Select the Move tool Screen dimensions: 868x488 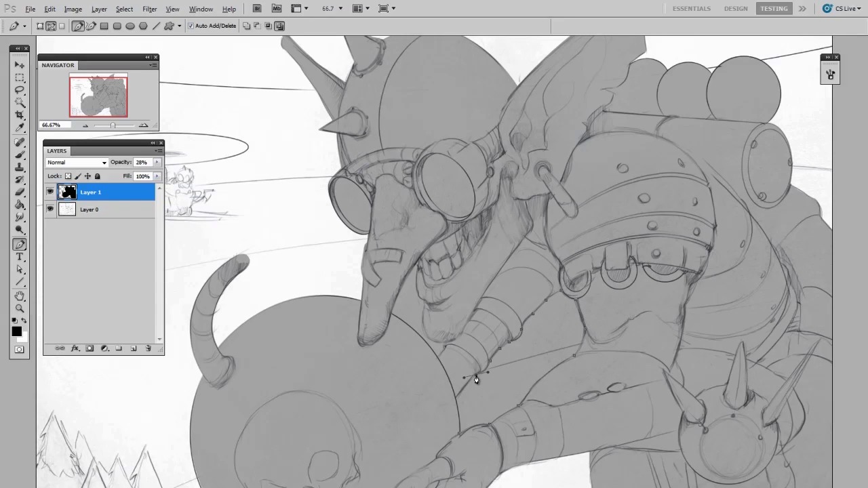click(x=20, y=65)
